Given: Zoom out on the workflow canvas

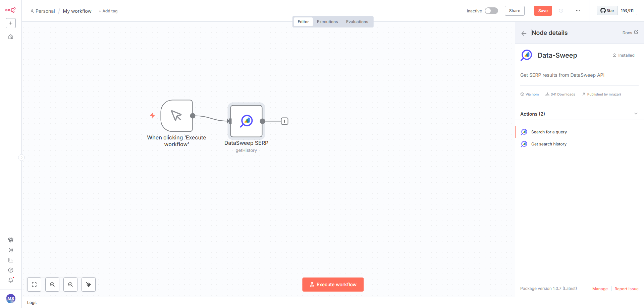Looking at the screenshot, I should pyautogui.click(x=70, y=285).
